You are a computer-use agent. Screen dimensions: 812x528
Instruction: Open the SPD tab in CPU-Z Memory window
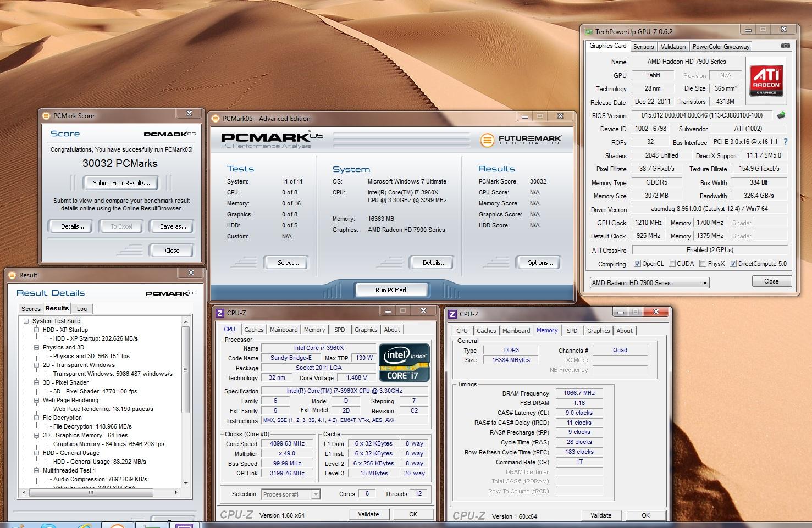click(x=572, y=331)
